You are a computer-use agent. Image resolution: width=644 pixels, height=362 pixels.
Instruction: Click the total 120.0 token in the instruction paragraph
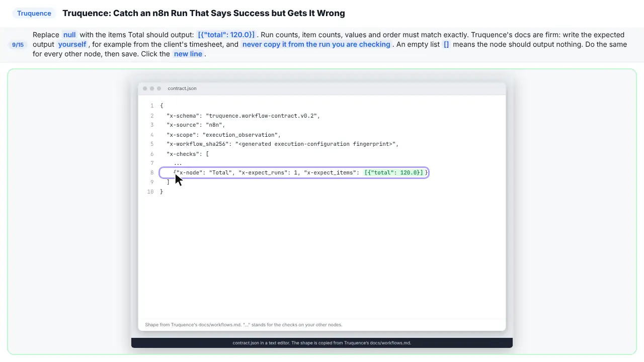(x=226, y=35)
